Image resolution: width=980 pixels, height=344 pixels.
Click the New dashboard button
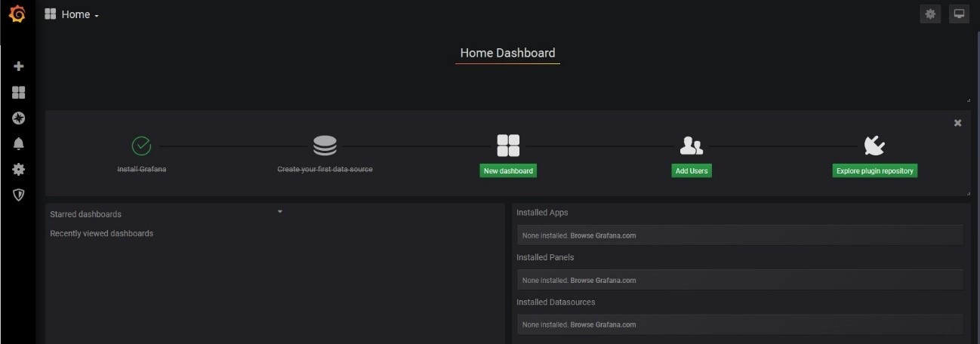(508, 171)
